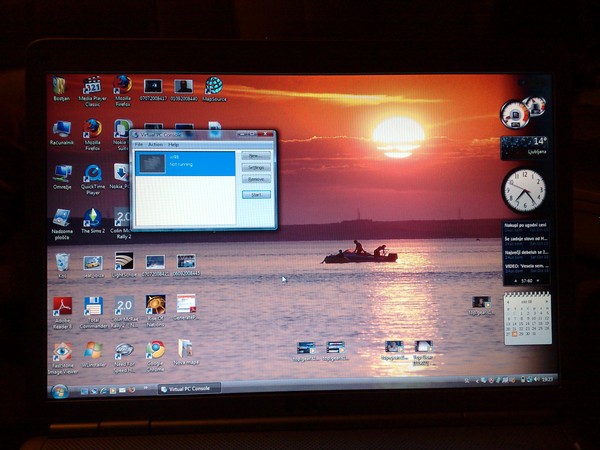Screen dimensions: 600x450
Task: Open headline 'Nakupi po ugodni ceni'
Action: pos(526,227)
